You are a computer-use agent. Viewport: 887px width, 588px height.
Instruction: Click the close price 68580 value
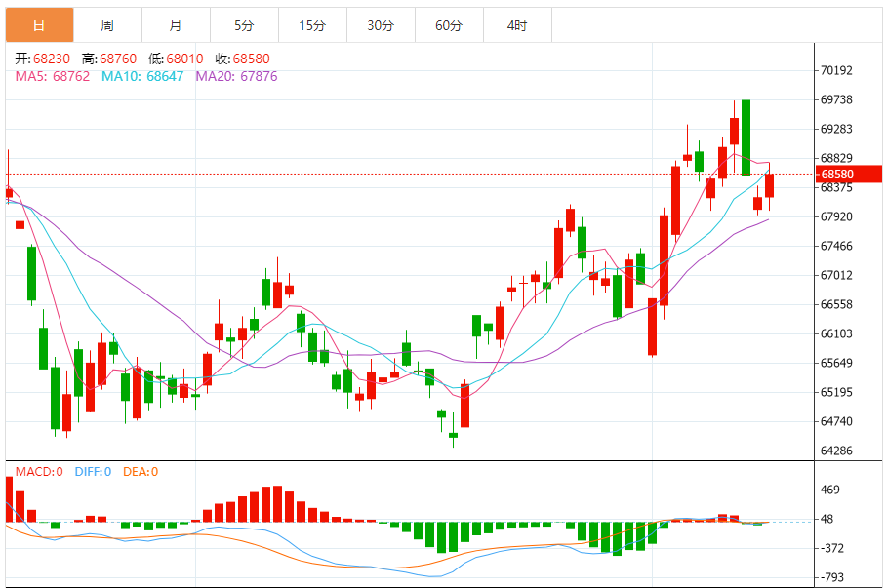click(x=252, y=59)
